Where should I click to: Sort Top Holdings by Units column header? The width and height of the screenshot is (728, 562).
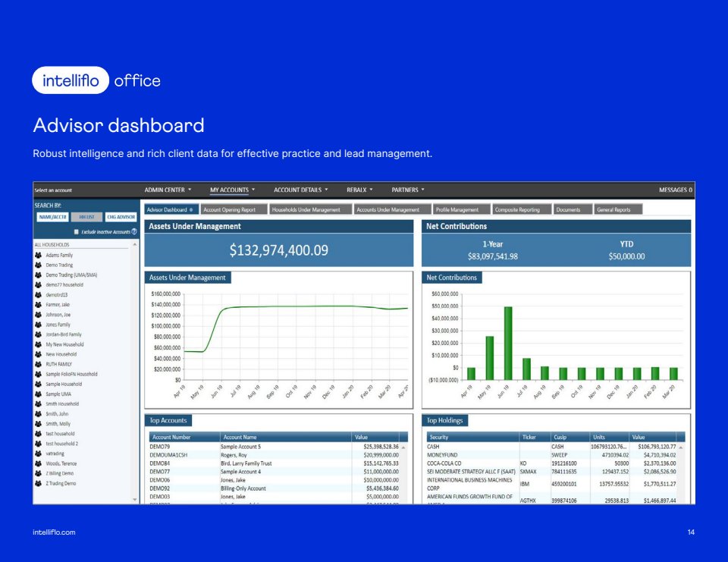(x=609, y=437)
